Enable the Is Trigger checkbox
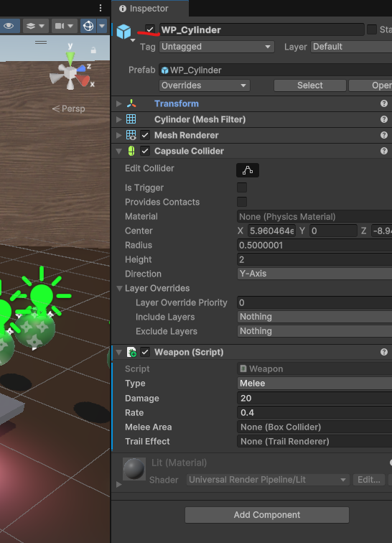This screenshot has height=543, width=392. (242, 187)
